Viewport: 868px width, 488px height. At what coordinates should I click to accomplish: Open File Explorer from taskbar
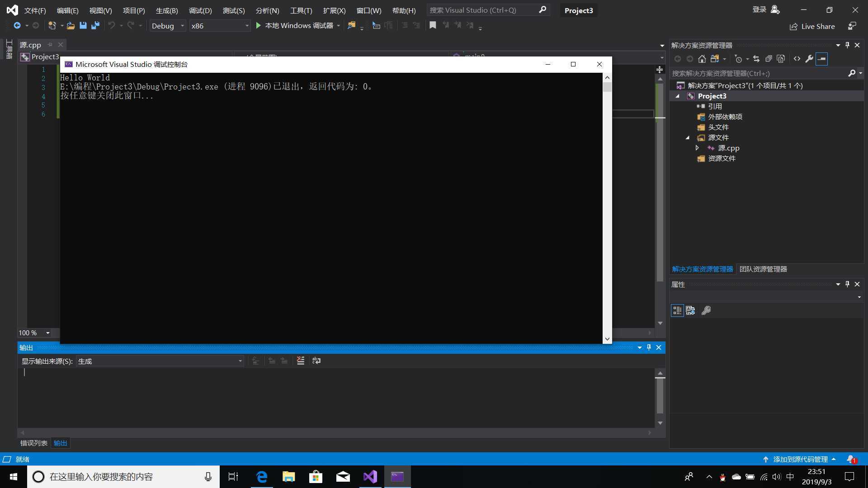point(288,477)
